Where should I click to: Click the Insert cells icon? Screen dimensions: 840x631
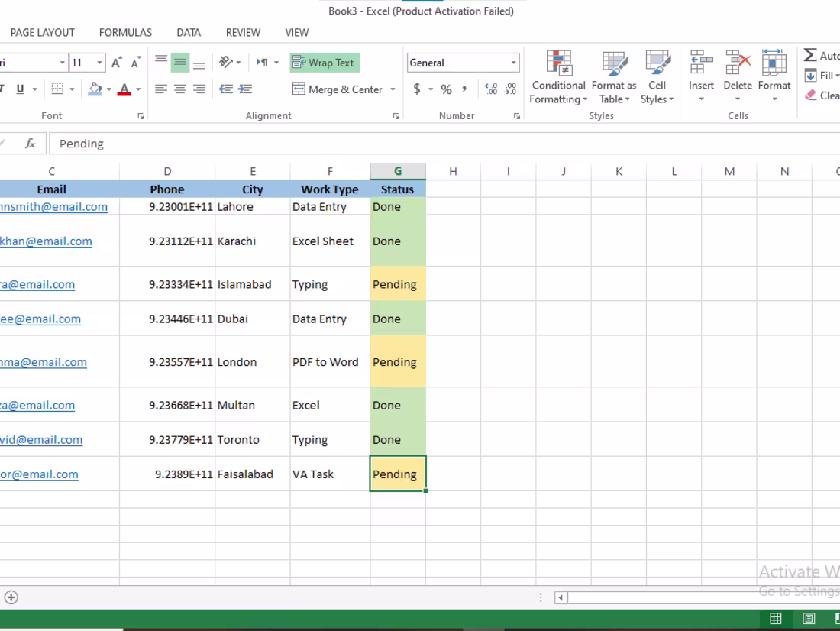701,63
